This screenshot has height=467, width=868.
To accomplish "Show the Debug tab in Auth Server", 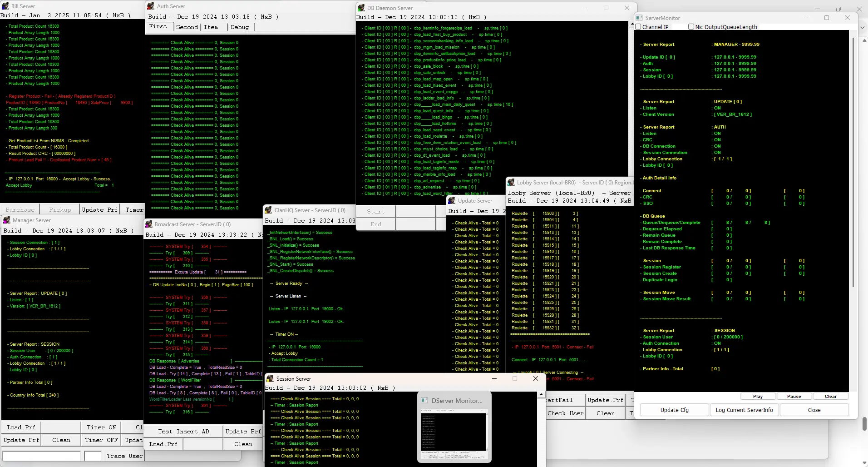I will 240,27.
